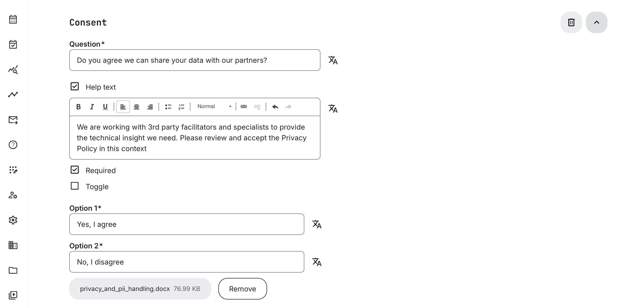Screen dimensions: 644x308
Task: Click the Option 2 input field
Action: coord(187,262)
